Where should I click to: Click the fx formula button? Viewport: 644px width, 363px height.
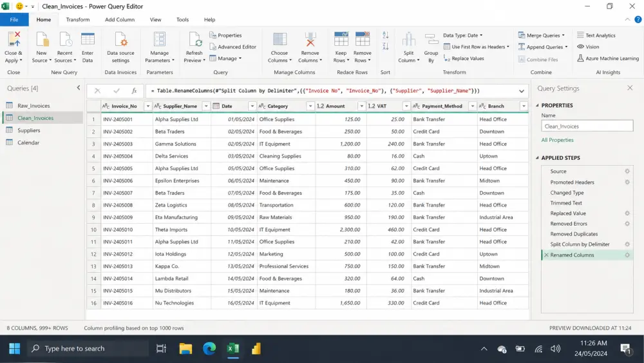pos(134,91)
